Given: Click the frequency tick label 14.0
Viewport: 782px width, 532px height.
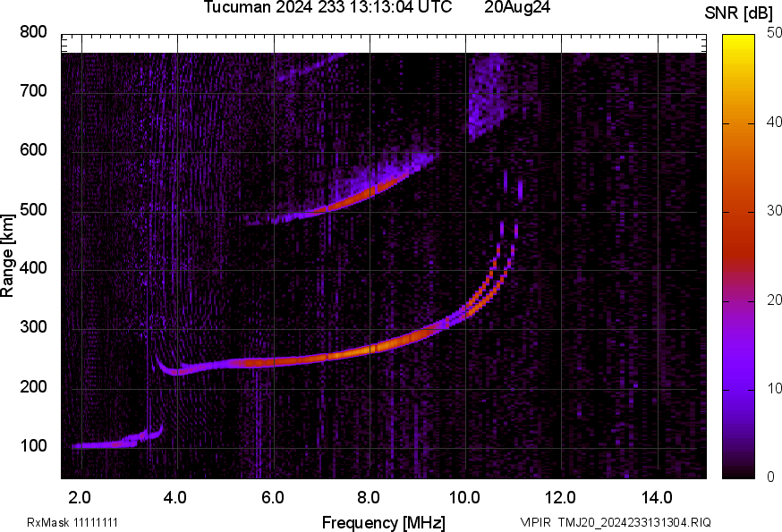Looking at the screenshot, I should [657, 497].
